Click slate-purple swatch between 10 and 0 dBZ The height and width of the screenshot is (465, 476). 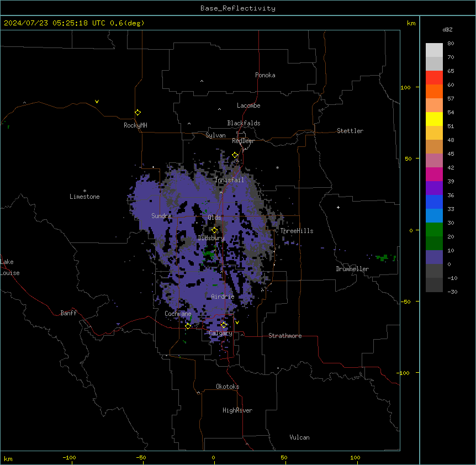click(434, 257)
